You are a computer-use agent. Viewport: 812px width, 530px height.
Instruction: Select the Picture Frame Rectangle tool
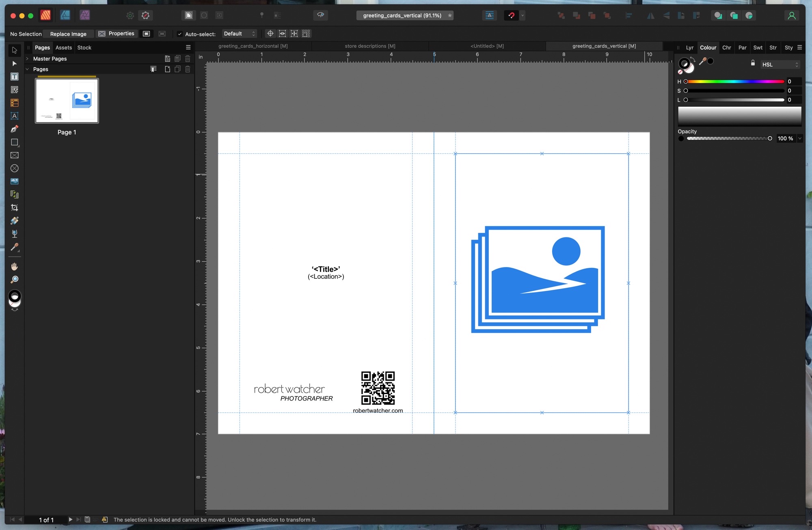(15, 155)
